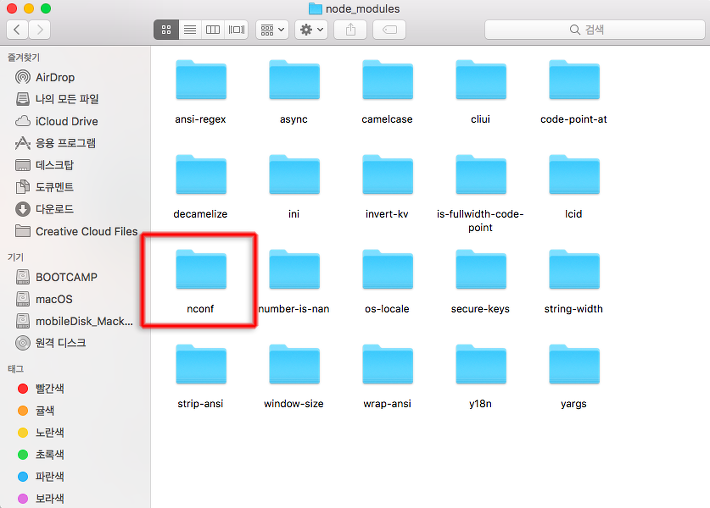
Task: Click the 기기 sidebar section header
Action: [x=15, y=257]
